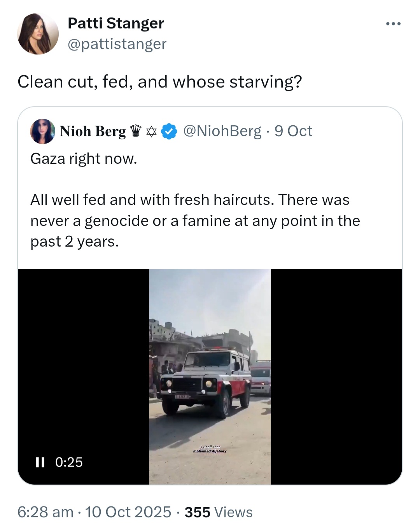Click the video frame showing the ambulance

pyautogui.click(x=210, y=377)
